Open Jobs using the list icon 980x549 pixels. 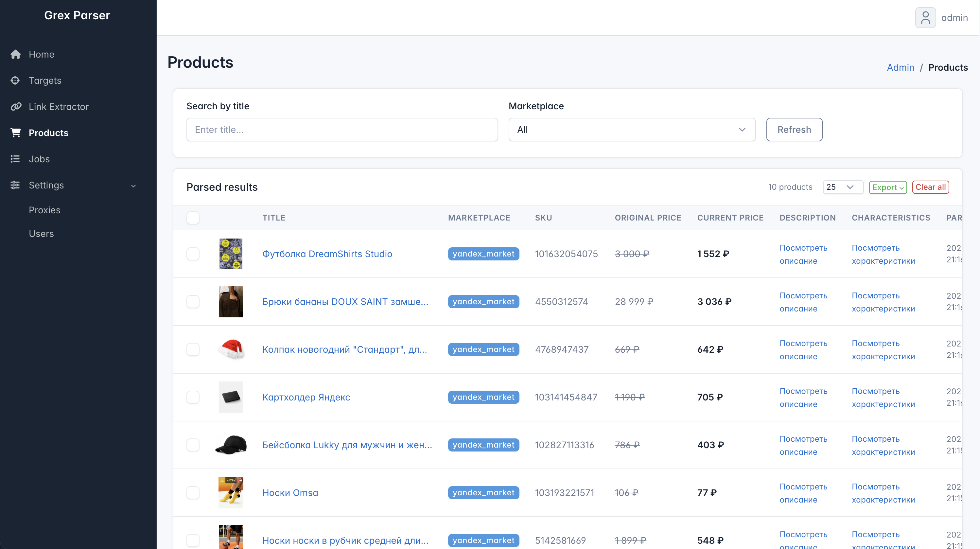(x=15, y=159)
